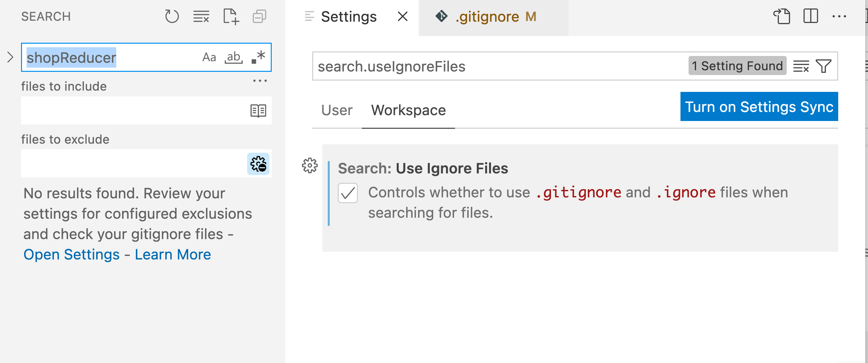868x363 pixels.
Task: Click the gear icon beside Use Ignore Files setting
Action: (309, 166)
